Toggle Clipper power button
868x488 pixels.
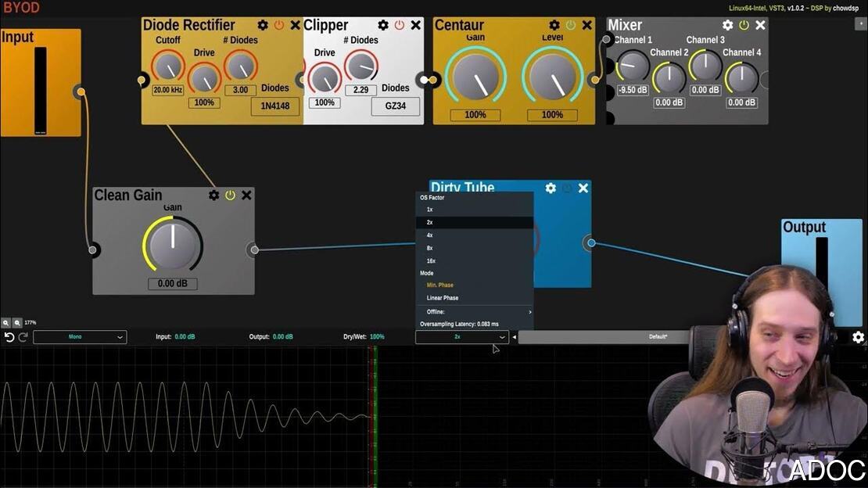[399, 26]
